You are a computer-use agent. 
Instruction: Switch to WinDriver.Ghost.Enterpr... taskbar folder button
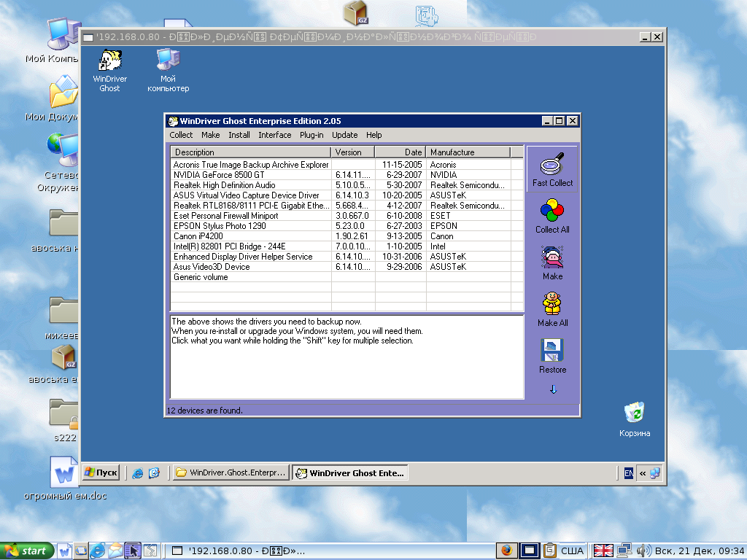click(x=231, y=472)
